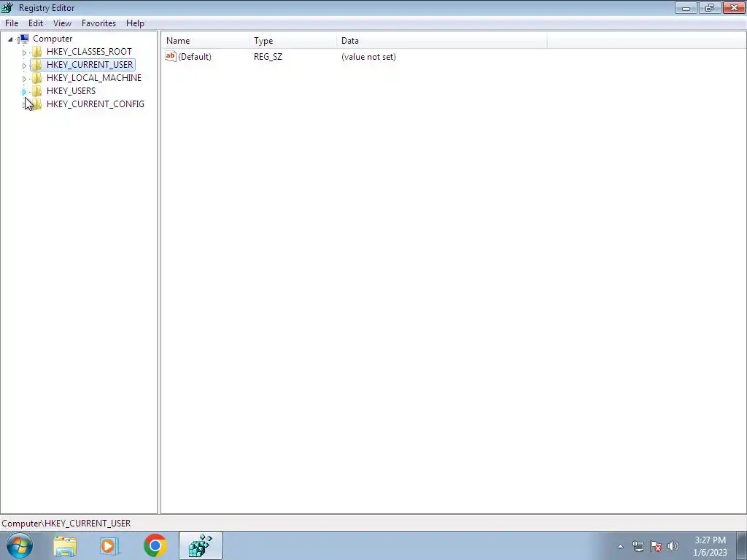Click the Show desktop button strip
Image resolution: width=747 pixels, height=560 pixels.
click(x=741, y=545)
